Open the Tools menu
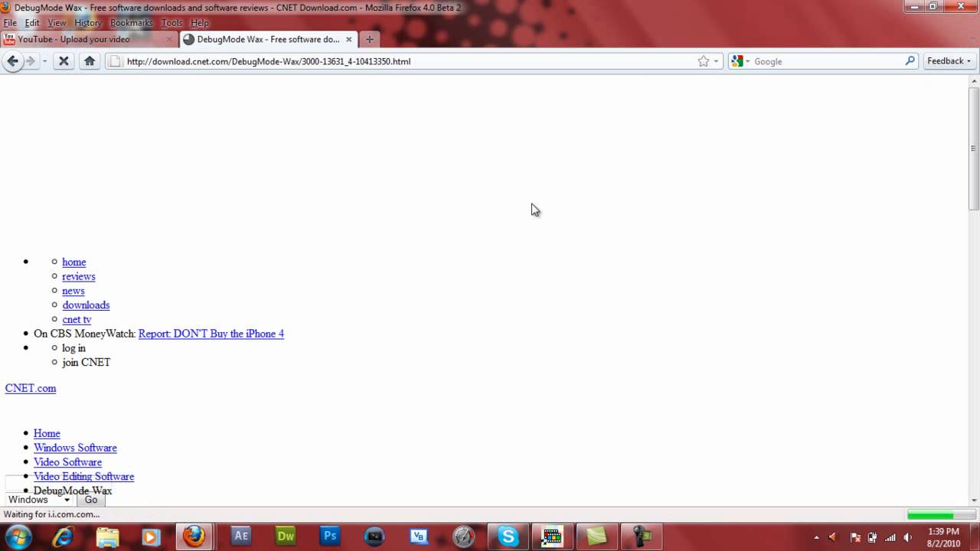 tap(172, 23)
